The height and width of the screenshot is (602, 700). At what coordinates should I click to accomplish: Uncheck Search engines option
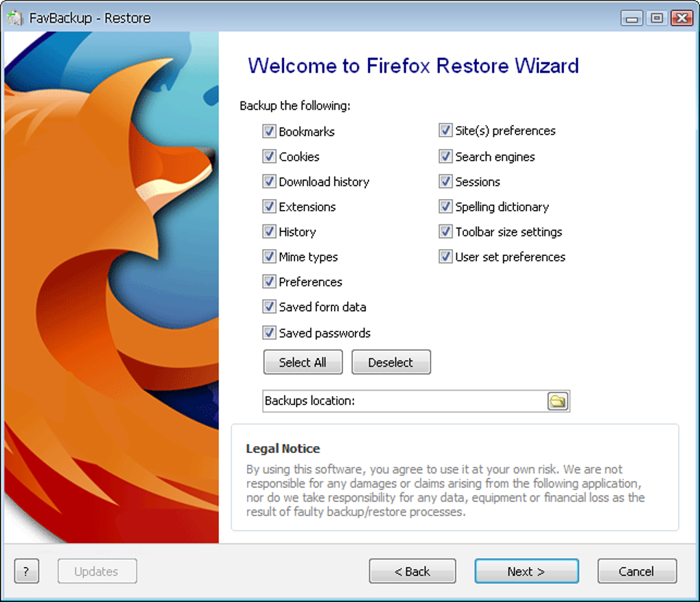tap(445, 157)
